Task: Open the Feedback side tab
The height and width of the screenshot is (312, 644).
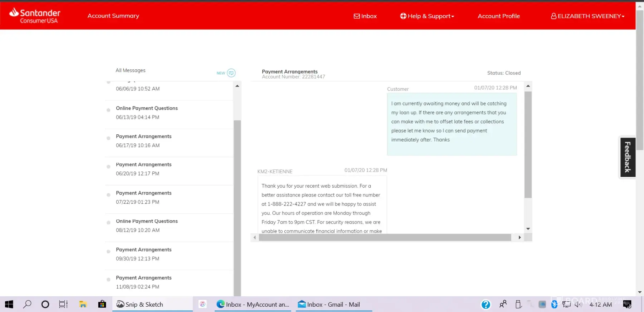Action: pyautogui.click(x=628, y=157)
